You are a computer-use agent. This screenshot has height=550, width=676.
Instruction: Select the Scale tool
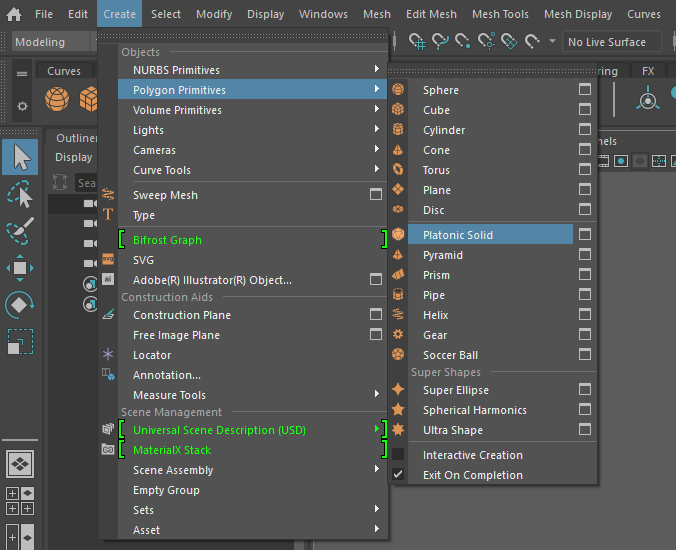(x=20, y=341)
